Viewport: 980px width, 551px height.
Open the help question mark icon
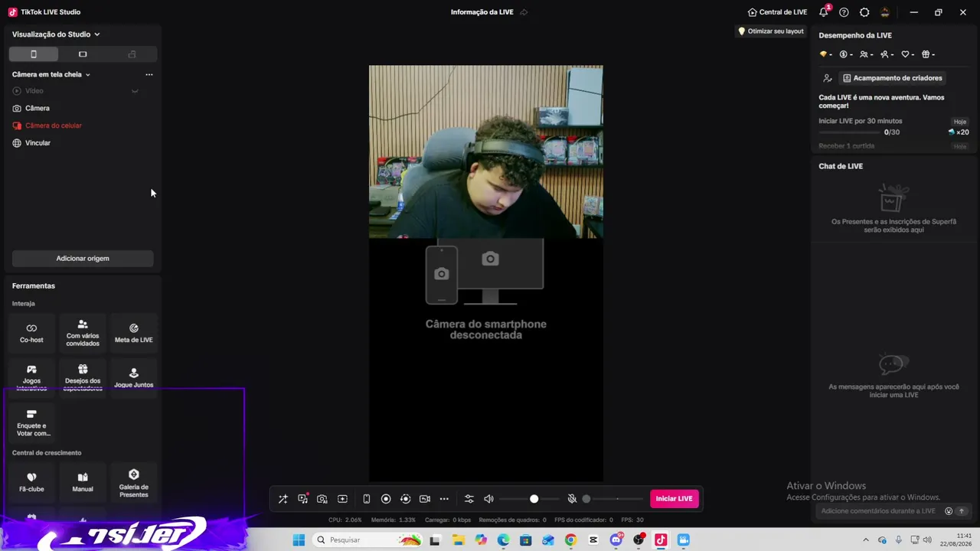pos(844,12)
